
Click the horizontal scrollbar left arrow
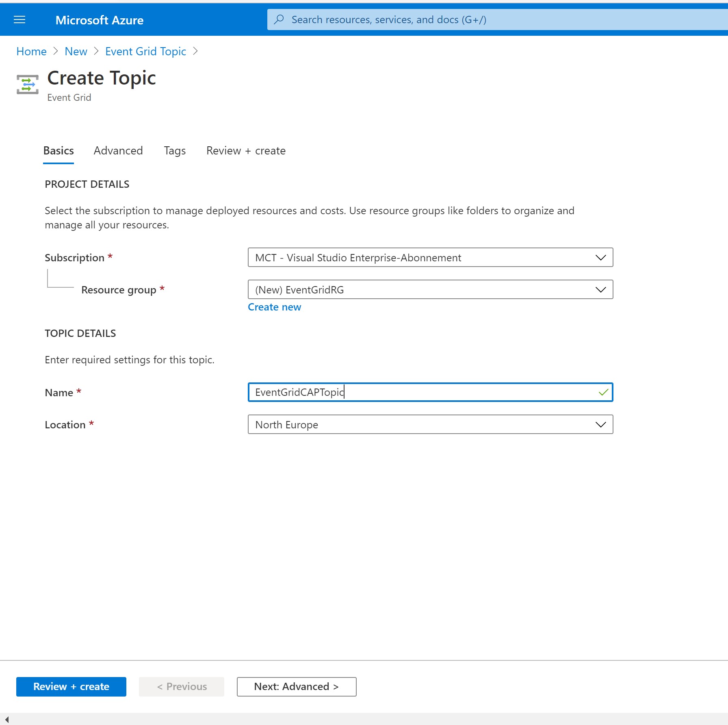6,719
